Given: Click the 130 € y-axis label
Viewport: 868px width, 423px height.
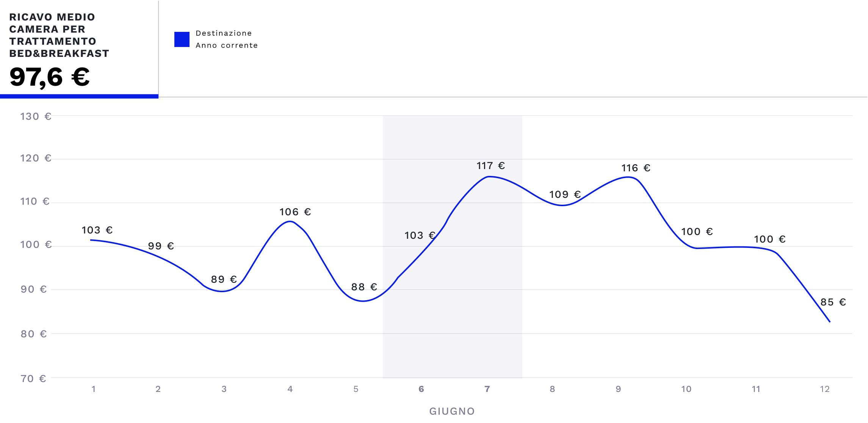Looking at the screenshot, I should click(36, 117).
